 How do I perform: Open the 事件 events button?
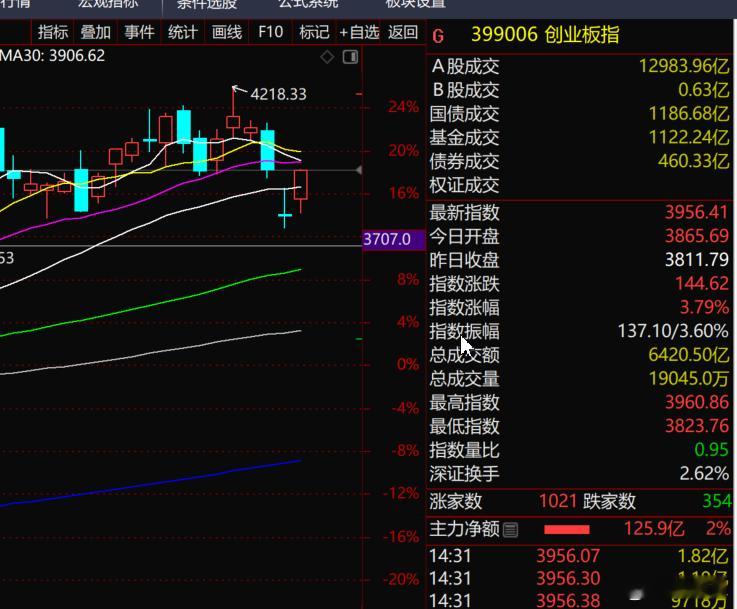tap(139, 32)
